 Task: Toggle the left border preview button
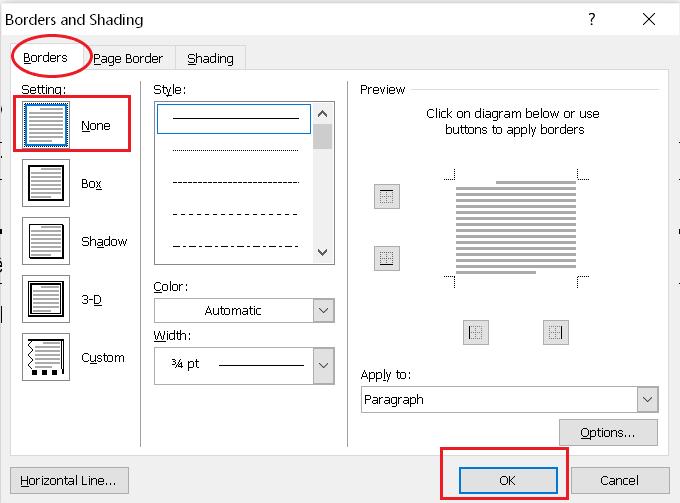pyautogui.click(x=476, y=333)
